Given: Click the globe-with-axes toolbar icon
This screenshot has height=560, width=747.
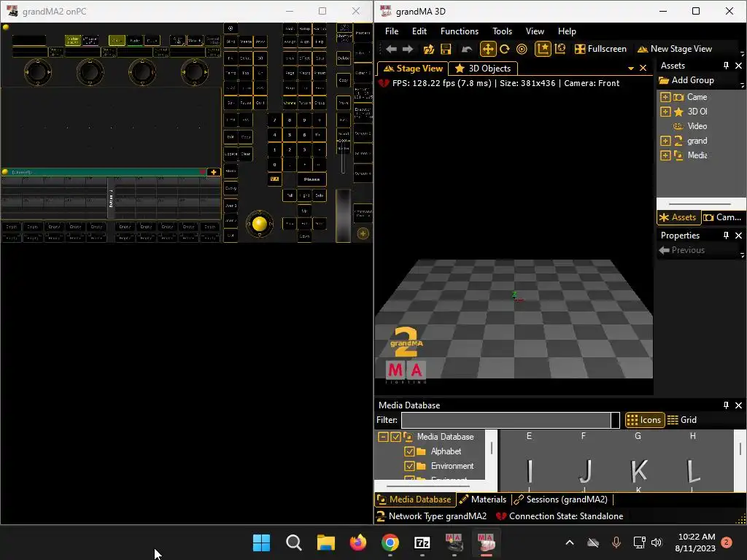Looking at the screenshot, I should (560, 49).
